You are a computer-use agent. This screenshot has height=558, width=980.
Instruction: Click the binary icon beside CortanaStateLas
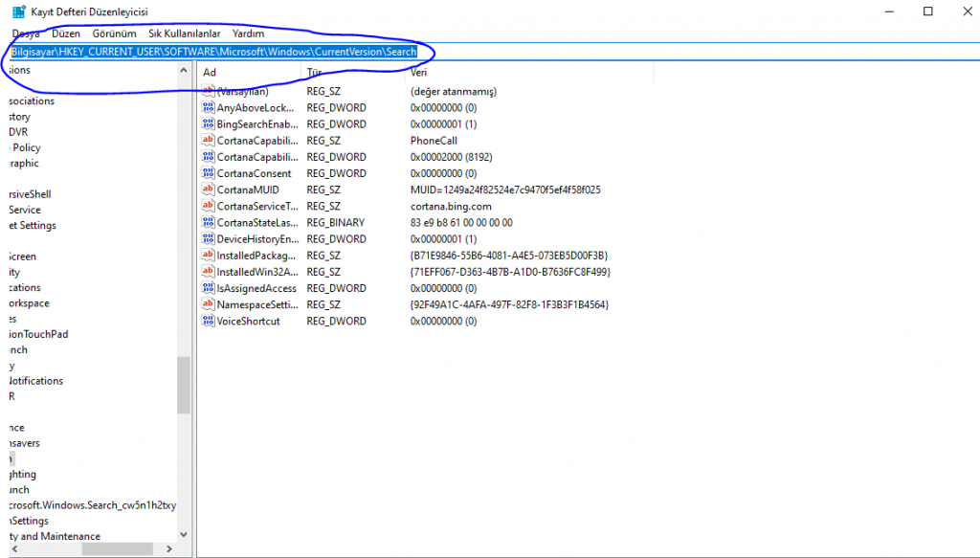[x=208, y=222]
